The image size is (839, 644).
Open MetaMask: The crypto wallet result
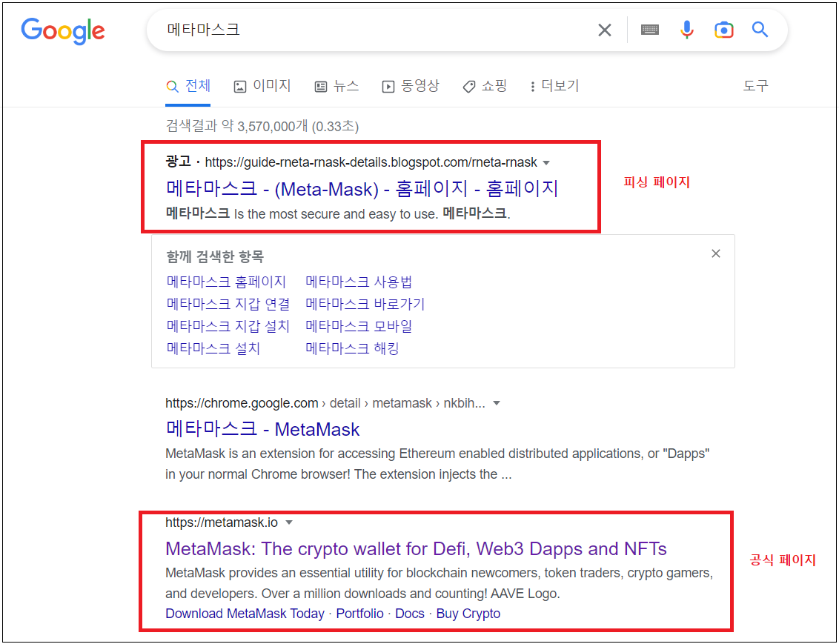[417, 549]
